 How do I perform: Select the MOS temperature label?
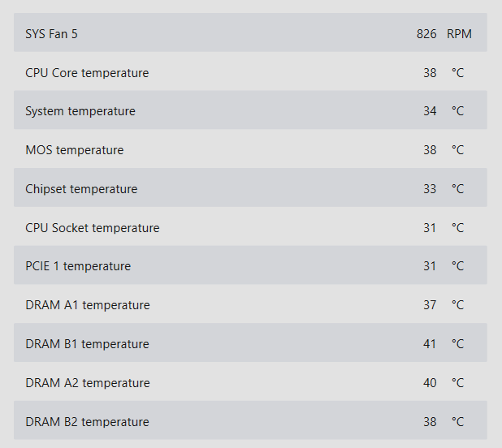(x=74, y=150)
